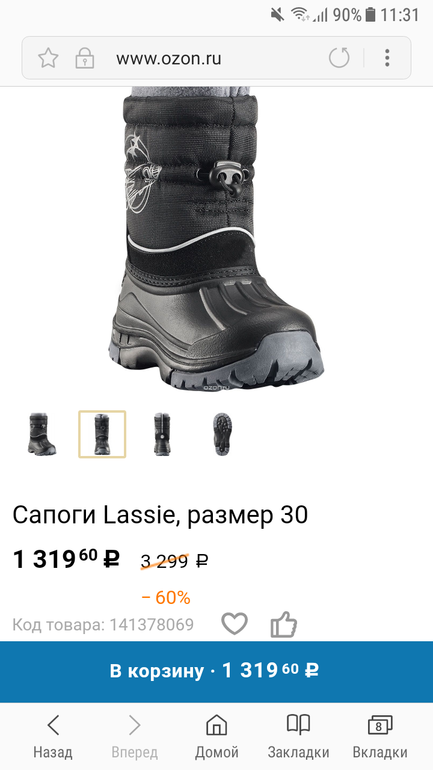Select the highlighted front-view boot thumbnail
The image size is (433, 770).
(102, 434)
